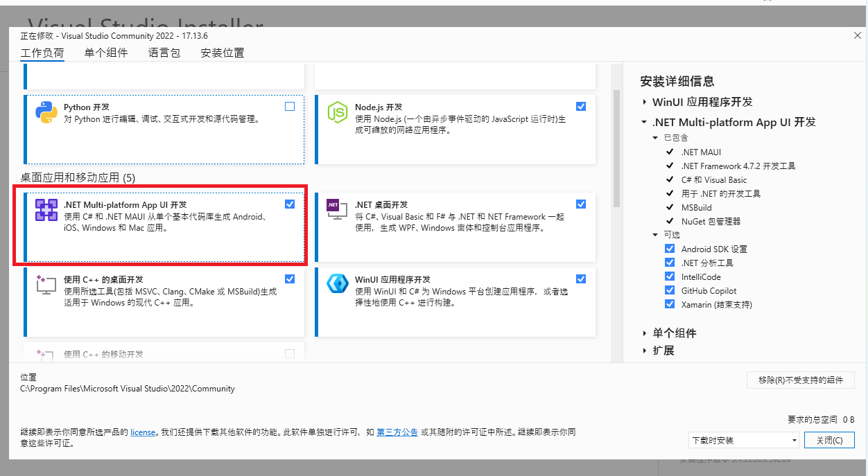
Task: Uncheck optional GitHub Copilot component
Action: (670, 290)
